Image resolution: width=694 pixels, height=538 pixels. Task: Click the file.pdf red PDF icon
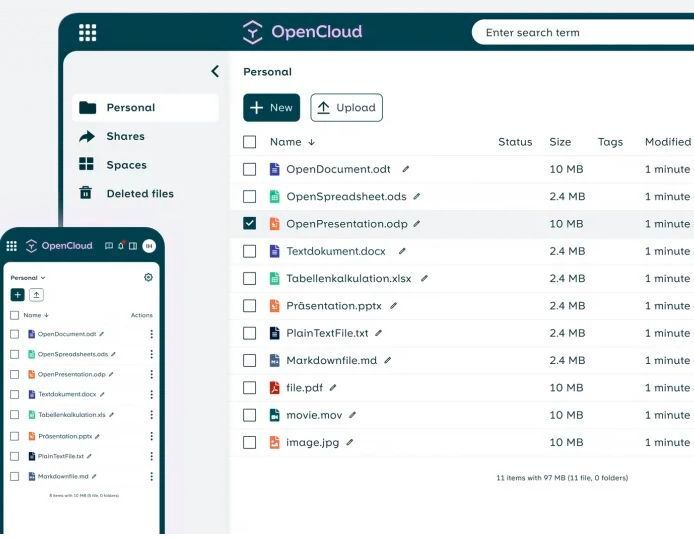click(x=274, y=388)
